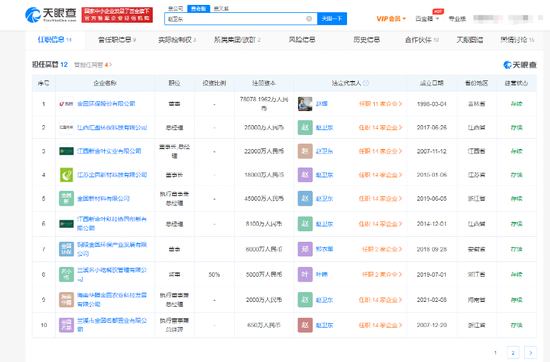550x362 pixels.
Task: Click the green 赵 avatar in the 2014-12-01 row
Action: coord(305,224)
